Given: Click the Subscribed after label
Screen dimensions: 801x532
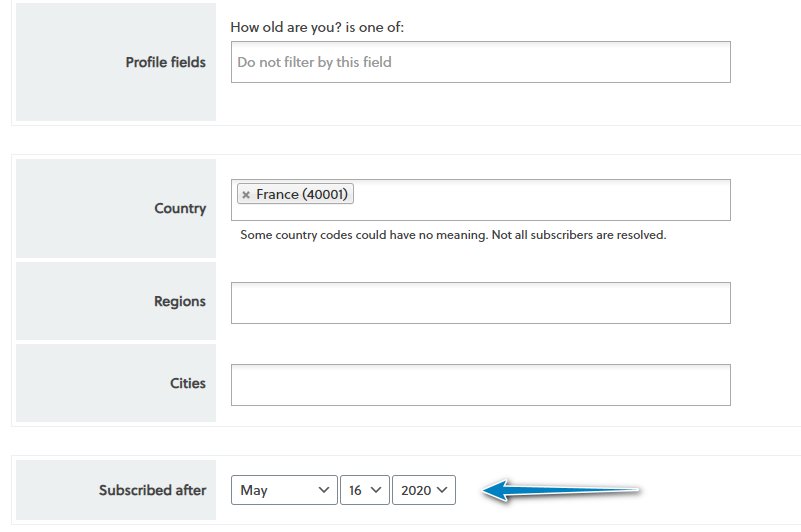Looking at the screenshot, I should click(152, 490).
